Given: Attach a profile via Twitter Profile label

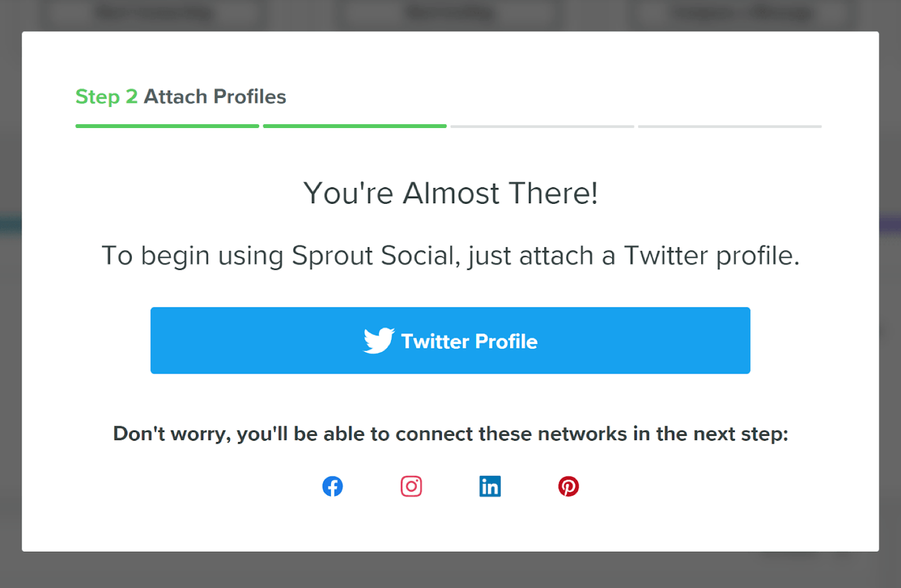Looking at the screenshot, I should pyautogui.click(x=469, y=341).
